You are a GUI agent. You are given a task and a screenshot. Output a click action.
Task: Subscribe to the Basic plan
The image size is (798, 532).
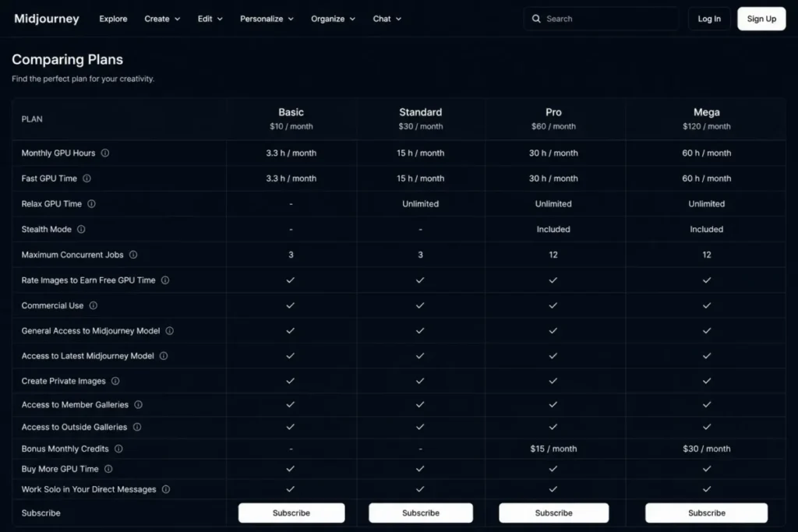click(291, 513)
